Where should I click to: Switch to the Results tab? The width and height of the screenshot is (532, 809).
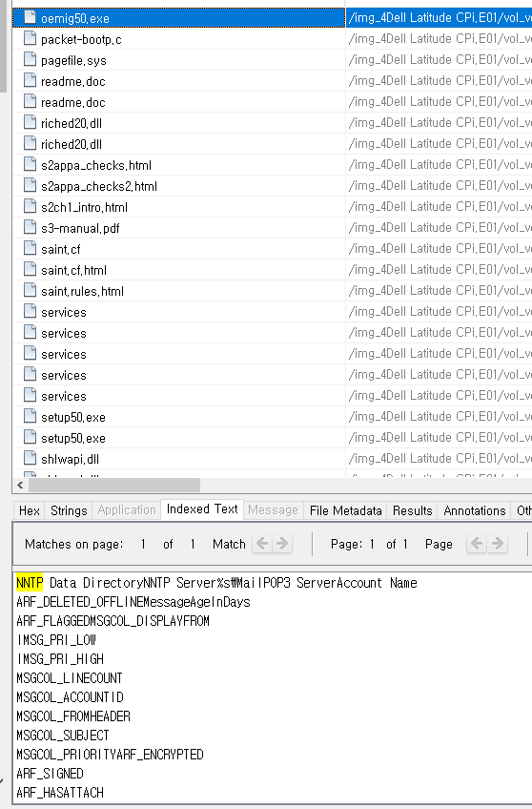(412, 510)
